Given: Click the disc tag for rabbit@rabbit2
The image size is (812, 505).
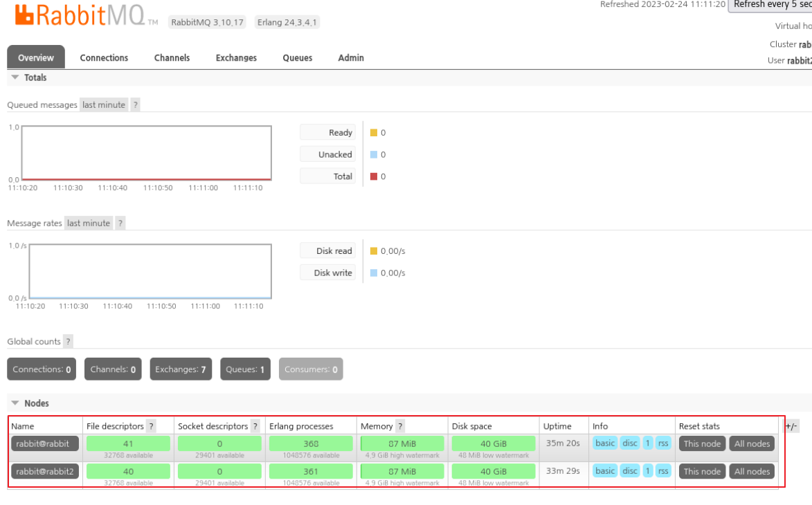Looking at the screenshot, I should click(x=630, y=471).
